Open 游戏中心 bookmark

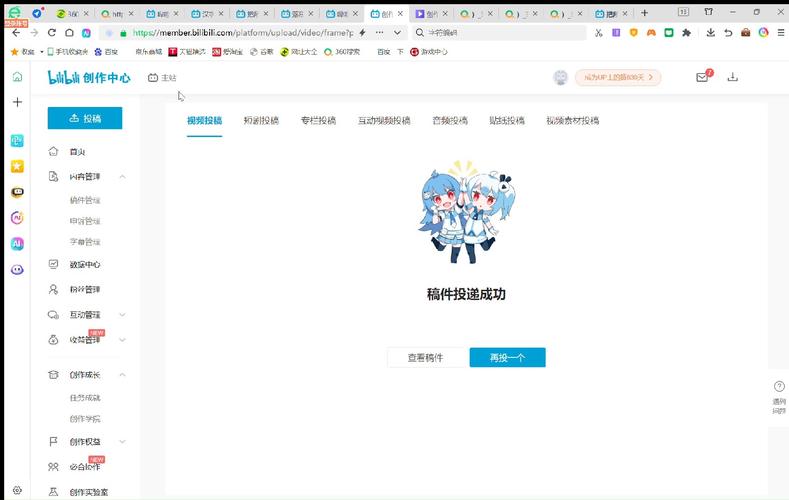coord(429,51)
